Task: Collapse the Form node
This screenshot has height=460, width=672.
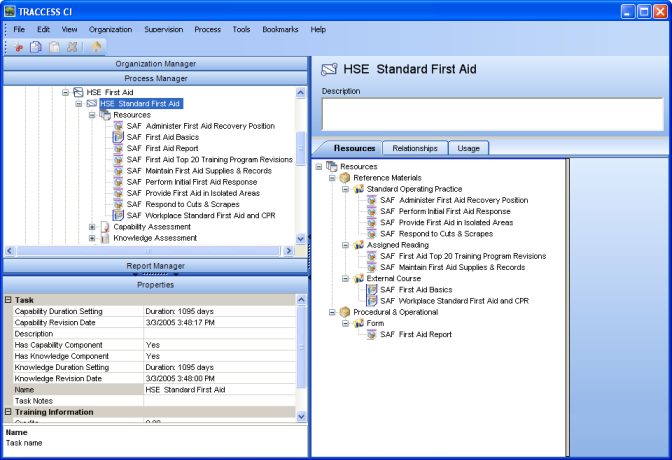Action: (x=345, y=323)
